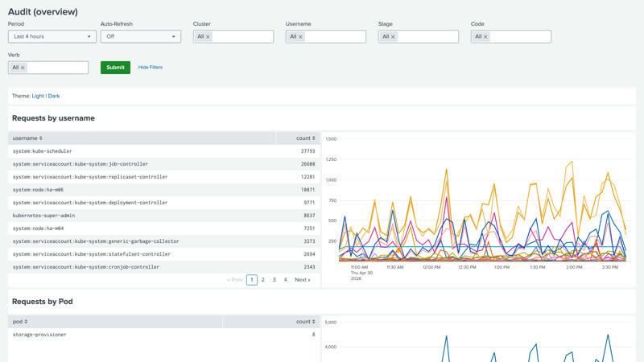Switch theme to Light
The image size is (644, 362).
point(38,96)
